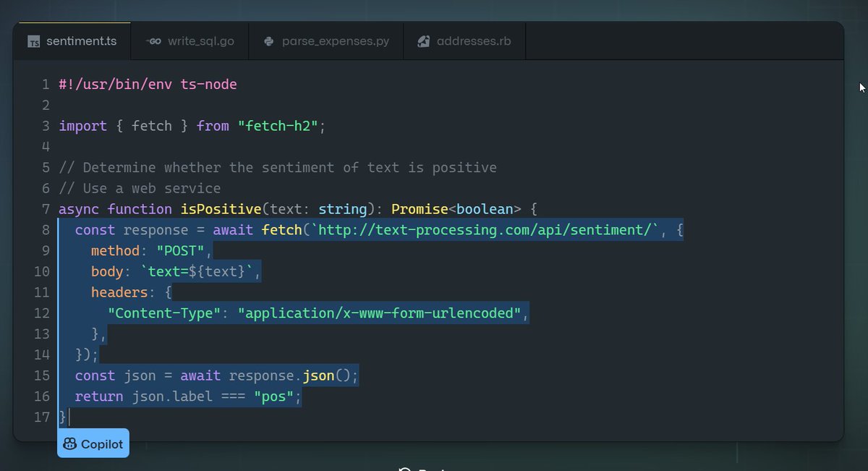Click line number 1 in the gutter

(x=46, y=85)
